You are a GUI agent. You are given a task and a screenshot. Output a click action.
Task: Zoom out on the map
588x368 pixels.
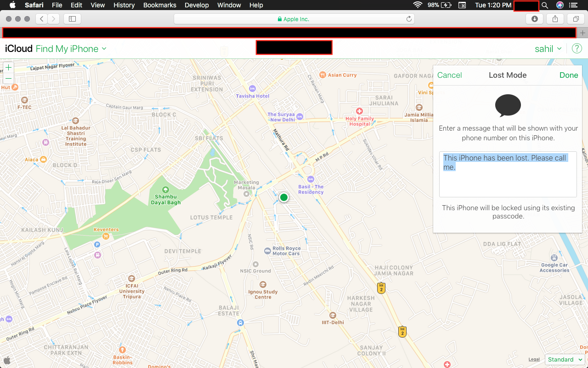click(8, 78)
